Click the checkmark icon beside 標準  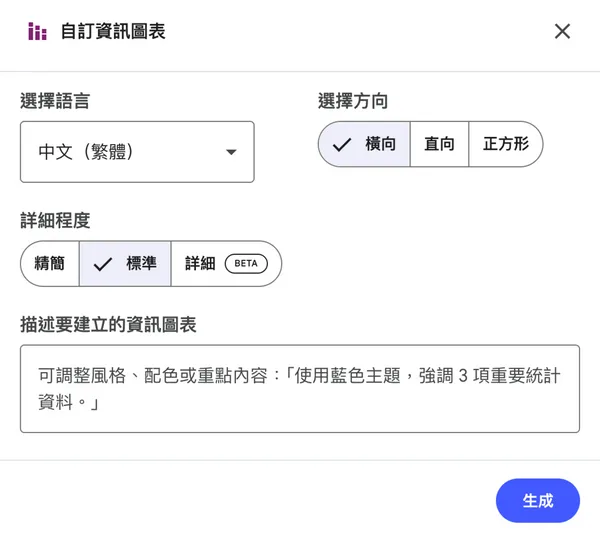tap(102, 264)
